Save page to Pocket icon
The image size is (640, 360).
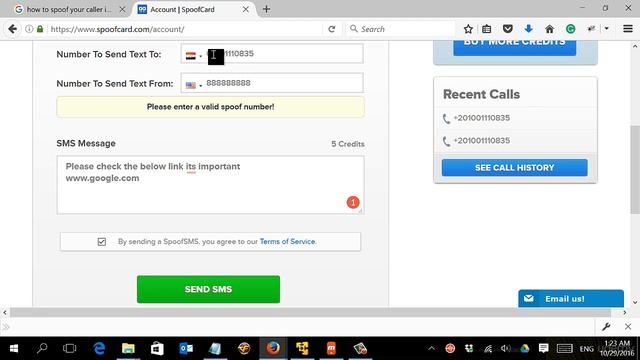point(508,29)
